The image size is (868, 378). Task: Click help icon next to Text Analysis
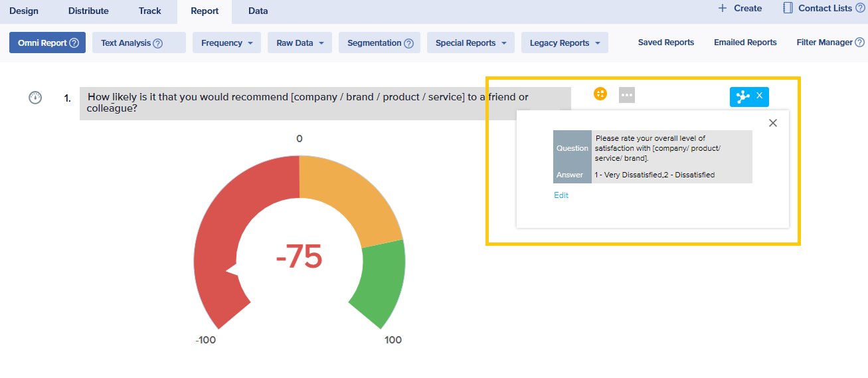coord(158,43)
